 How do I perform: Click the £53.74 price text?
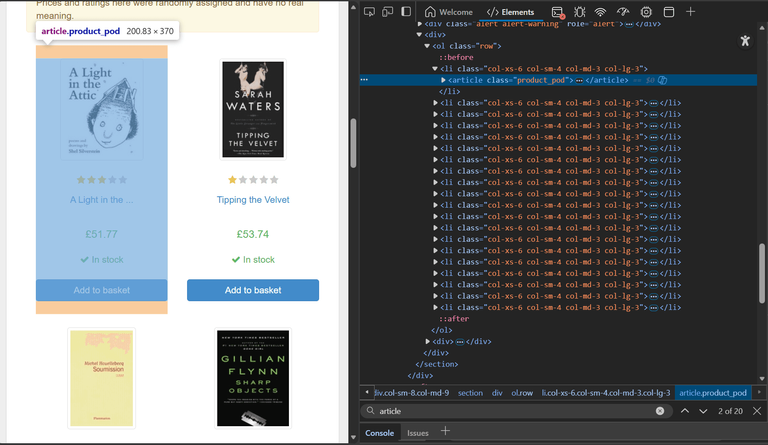click(253, 234)
